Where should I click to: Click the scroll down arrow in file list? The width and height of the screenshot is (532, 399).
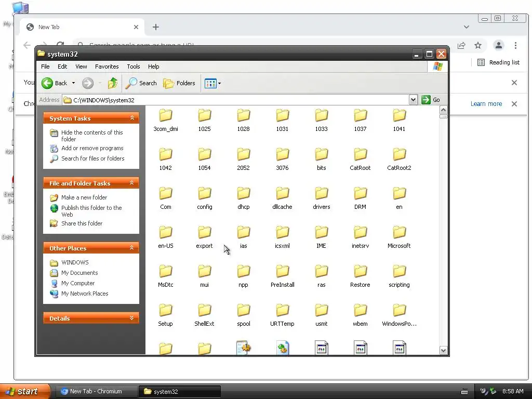(443, 350)
